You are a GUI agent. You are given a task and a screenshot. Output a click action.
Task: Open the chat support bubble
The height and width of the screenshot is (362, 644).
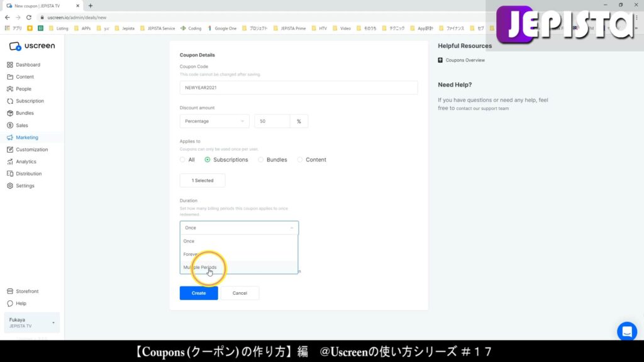(627, 331)
